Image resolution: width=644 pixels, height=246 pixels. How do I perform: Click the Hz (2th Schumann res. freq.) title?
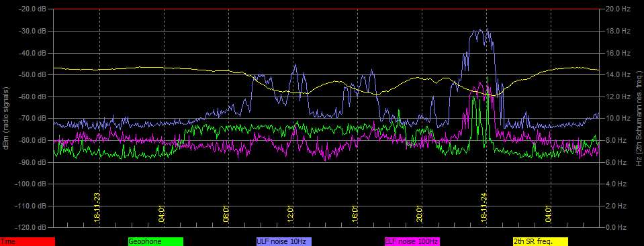[x=639, y=118]
